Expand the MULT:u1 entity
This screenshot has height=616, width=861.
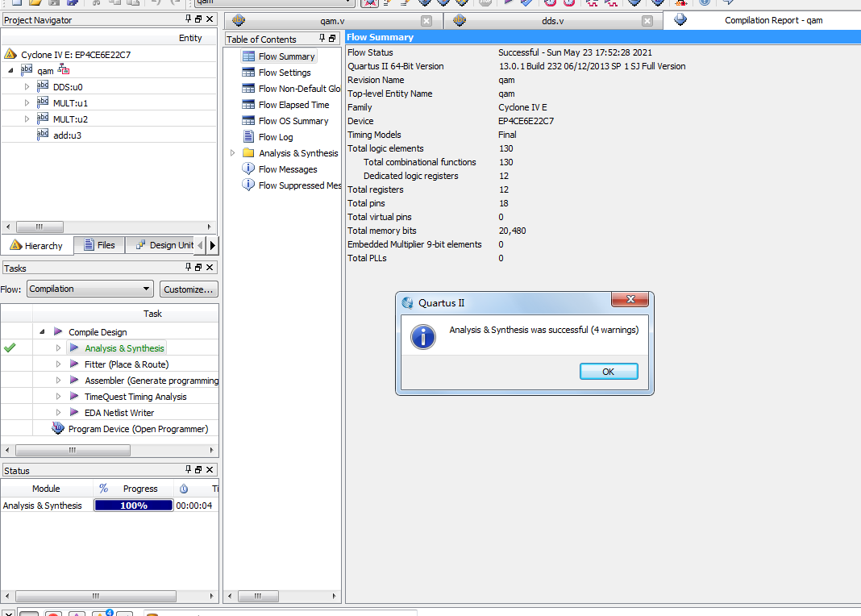(27, 102)
